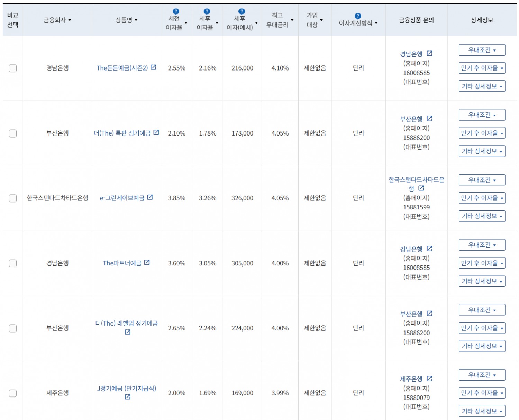The width and height of the screenshot is (519, 420).
Task: Open external link icon beside The든든예금(시즌2)
Action: pyautogui.click(x=153, y=67)
